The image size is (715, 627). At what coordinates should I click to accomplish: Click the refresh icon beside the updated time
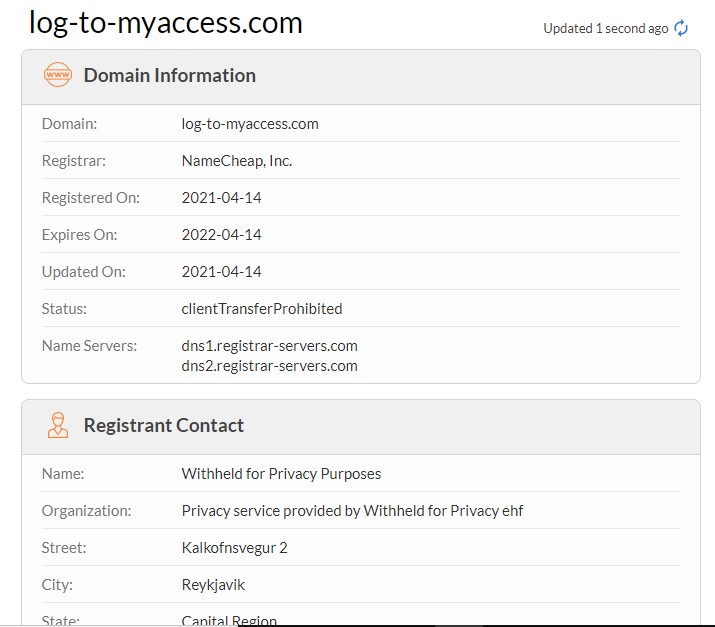[x=681, y=28]
